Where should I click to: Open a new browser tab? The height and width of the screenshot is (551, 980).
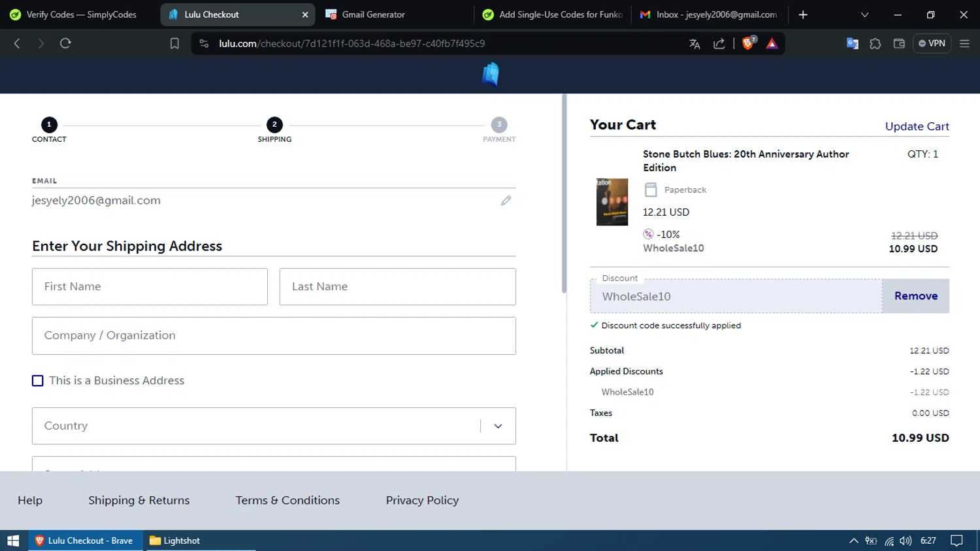[803, 14]
